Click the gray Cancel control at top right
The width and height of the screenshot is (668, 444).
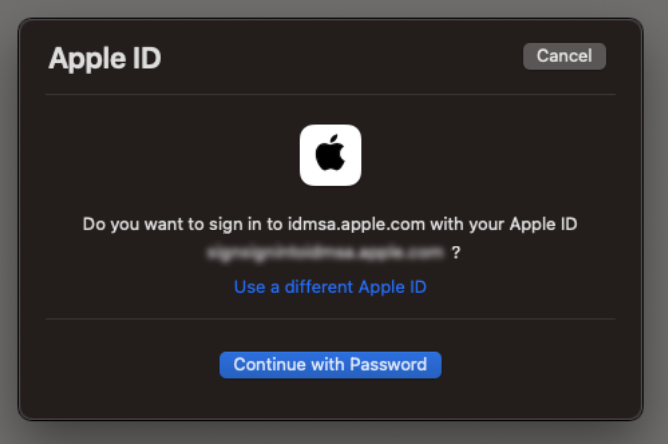(564, 56)
